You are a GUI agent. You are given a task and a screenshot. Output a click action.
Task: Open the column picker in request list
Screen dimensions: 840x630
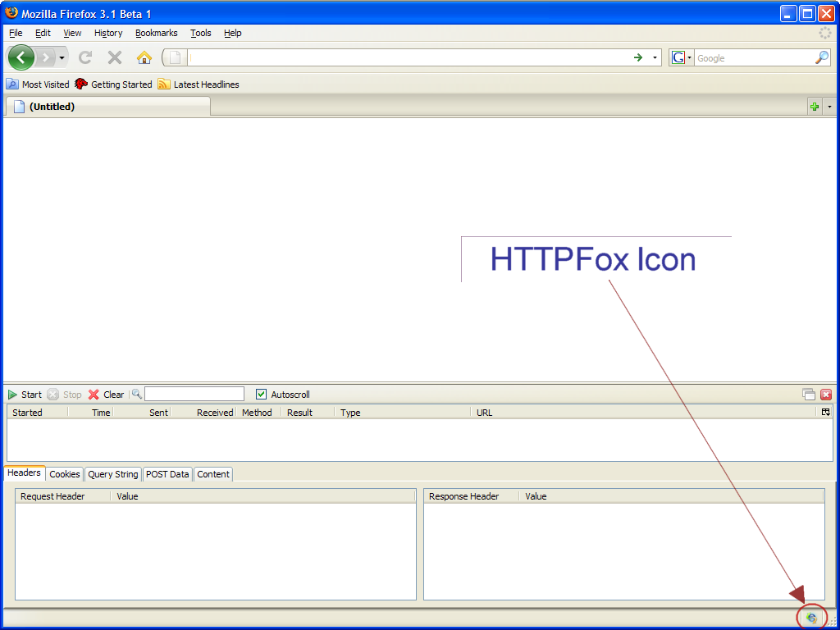(825, 413)
